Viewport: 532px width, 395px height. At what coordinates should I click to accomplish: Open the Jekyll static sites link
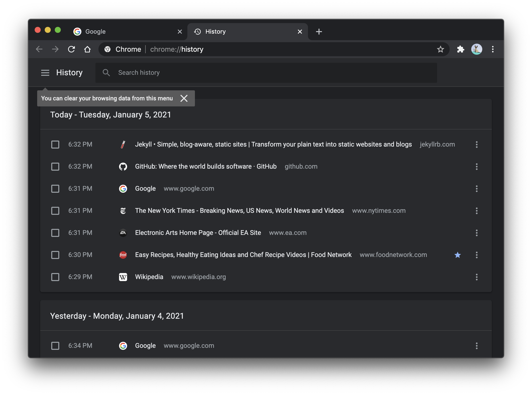[x=273, y=144]
